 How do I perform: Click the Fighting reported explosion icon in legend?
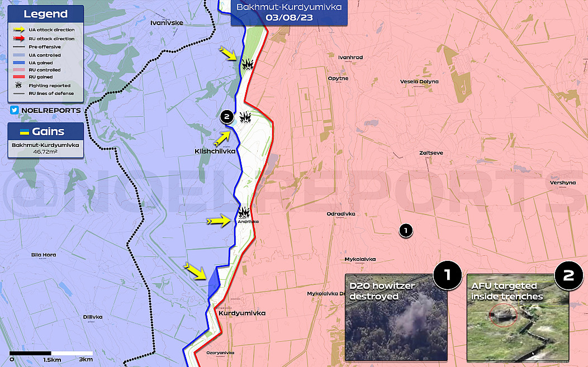click(19, 85)
